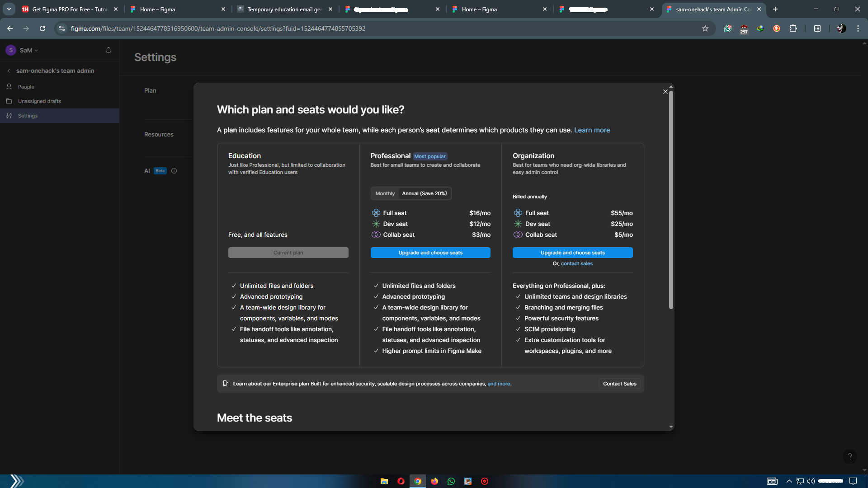This screenshot has height=488, width=868.
Task: Open the browser side panel icon
Action: pos(817,28)
